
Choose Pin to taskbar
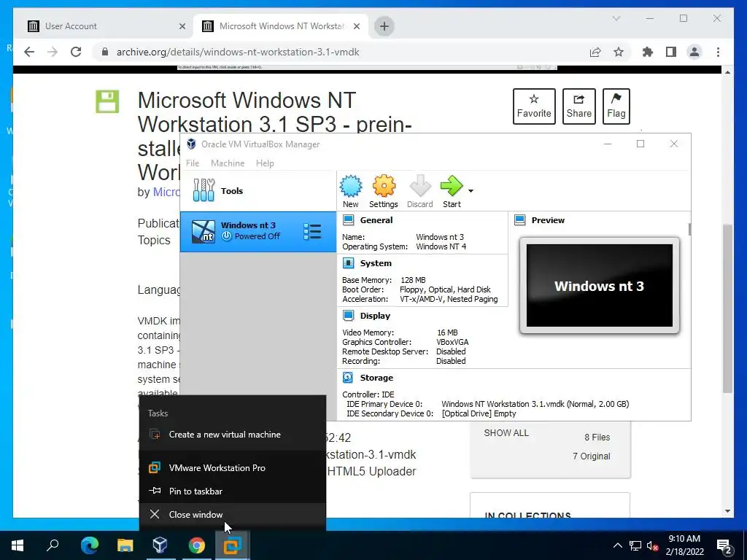(233, 491)
